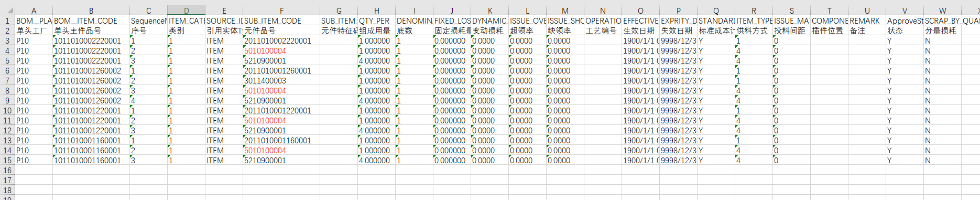The image size is (980, 200).
Task: Select column F header
Action: tap(281, 10)
